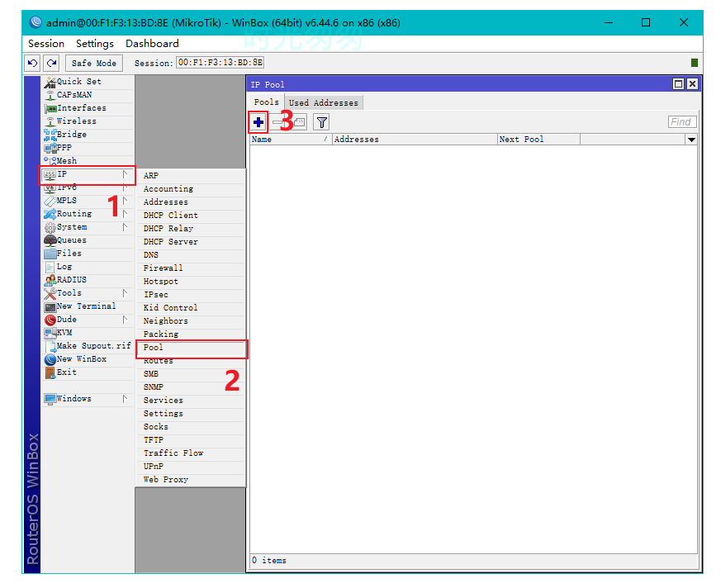Click Exit in the sidebar
This screenshot has height=588, width=721.
tap(88, 372)
